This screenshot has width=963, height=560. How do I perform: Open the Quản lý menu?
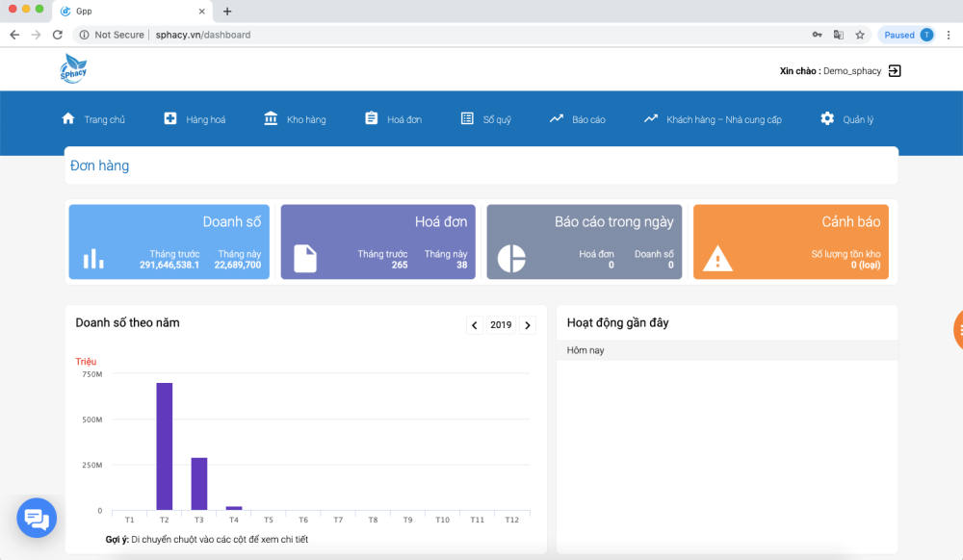(x=846, y=119)
